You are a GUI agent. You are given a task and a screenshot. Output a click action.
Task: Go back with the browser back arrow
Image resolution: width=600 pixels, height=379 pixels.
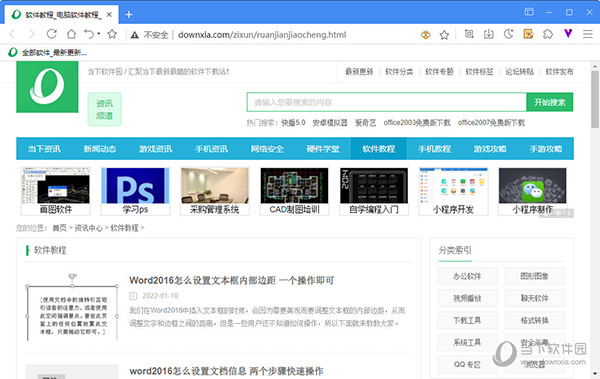tap(13, 34)
